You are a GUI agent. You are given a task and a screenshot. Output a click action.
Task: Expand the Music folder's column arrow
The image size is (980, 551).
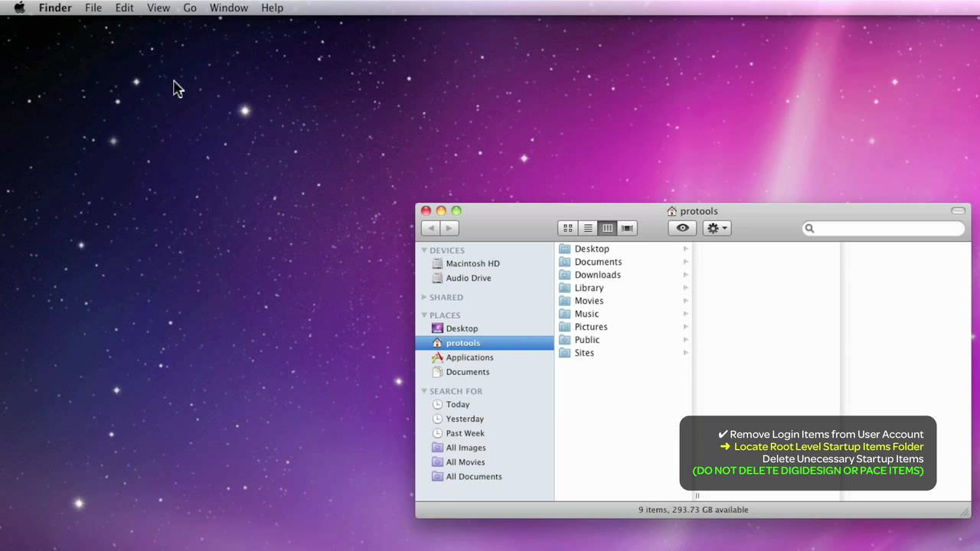[685, 314]
